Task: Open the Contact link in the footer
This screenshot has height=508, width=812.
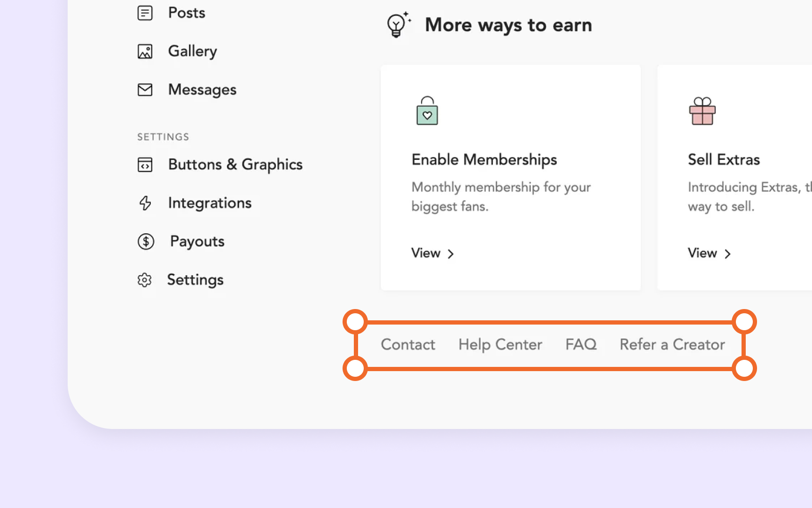Action: 407,344
